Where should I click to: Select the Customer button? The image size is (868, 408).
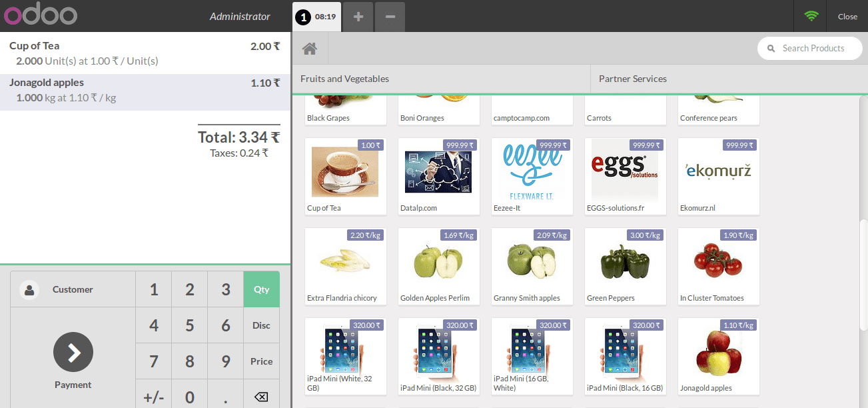pyautogui.click(x=73, y=289)
